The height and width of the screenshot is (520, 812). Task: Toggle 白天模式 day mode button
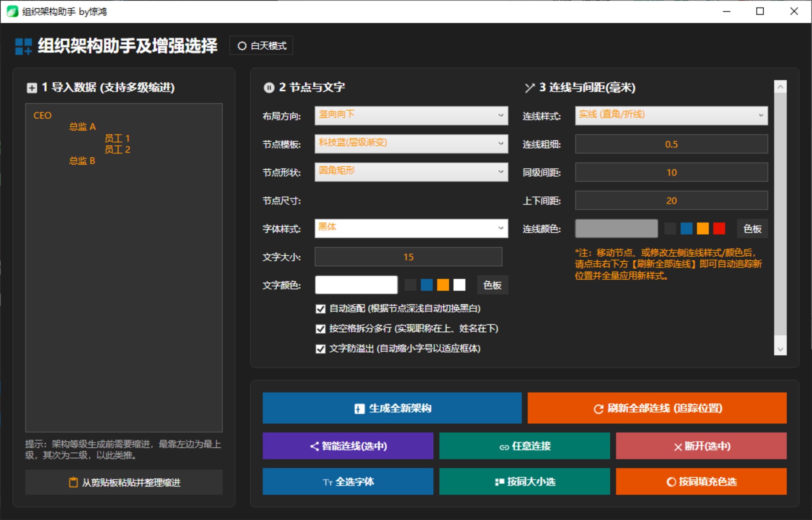(x=261, y=45)
